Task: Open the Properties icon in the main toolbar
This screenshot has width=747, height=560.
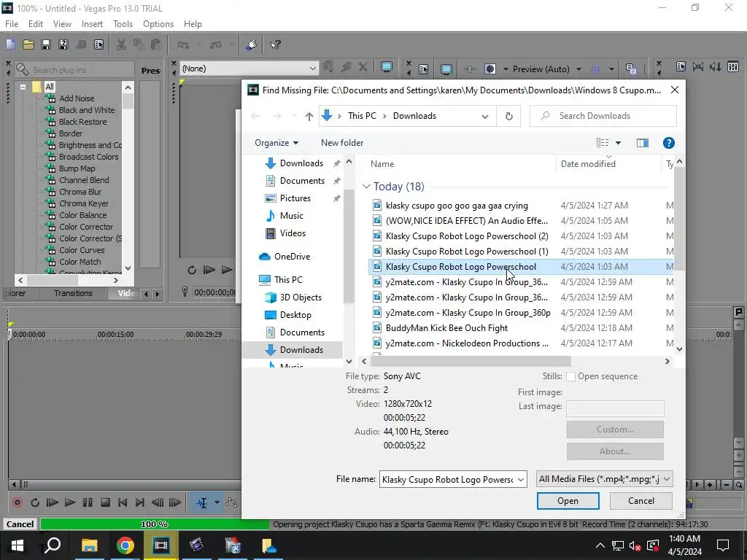Action: (98, 44)
